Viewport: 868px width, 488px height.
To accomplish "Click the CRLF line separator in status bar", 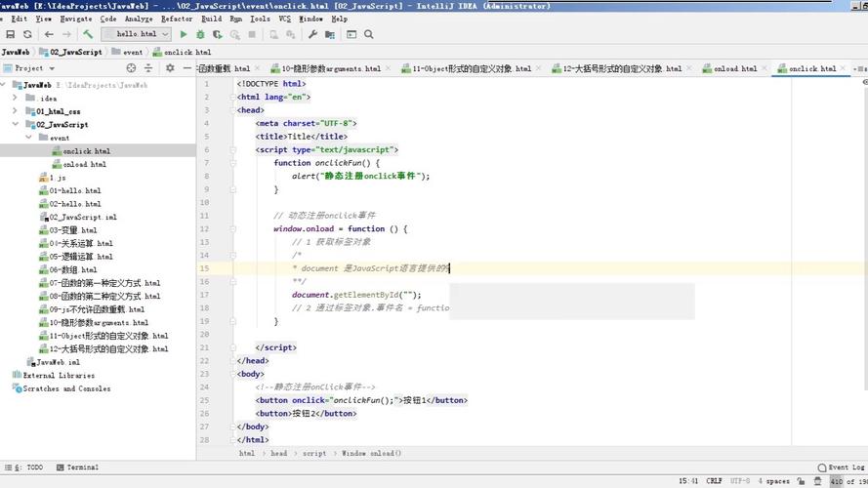I will (x=714, y=481).
